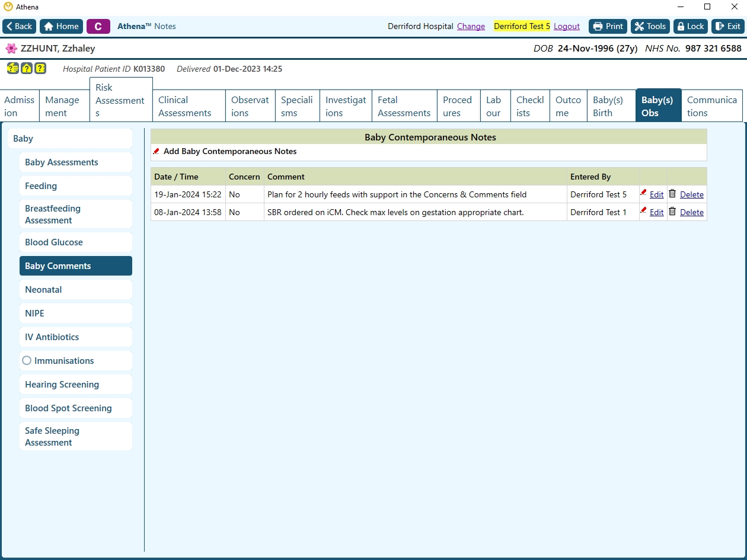Image resolution: width=747 pixels, height=560 pixels.
Task: Click the purple C button
Action: pos(98,26)
